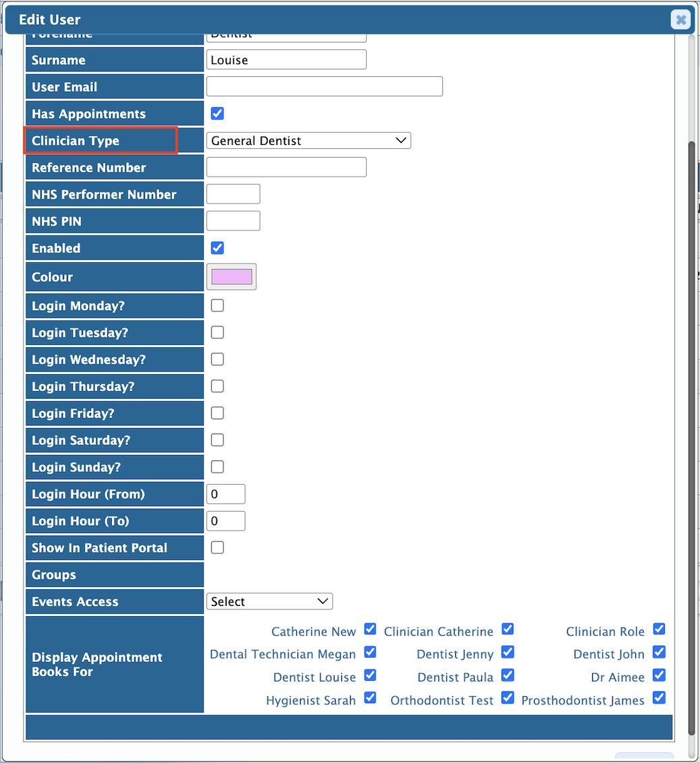Screen dimensions: 700x763
Task: Click the Edit User title text
Action: tap(50, 20)
